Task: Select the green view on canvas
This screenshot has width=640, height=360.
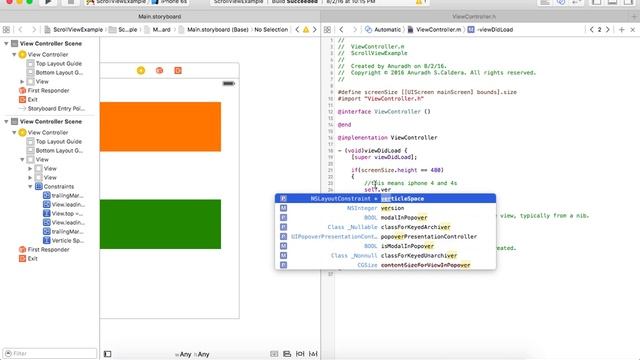Action: pyautogui.click(x=160, y=224)
